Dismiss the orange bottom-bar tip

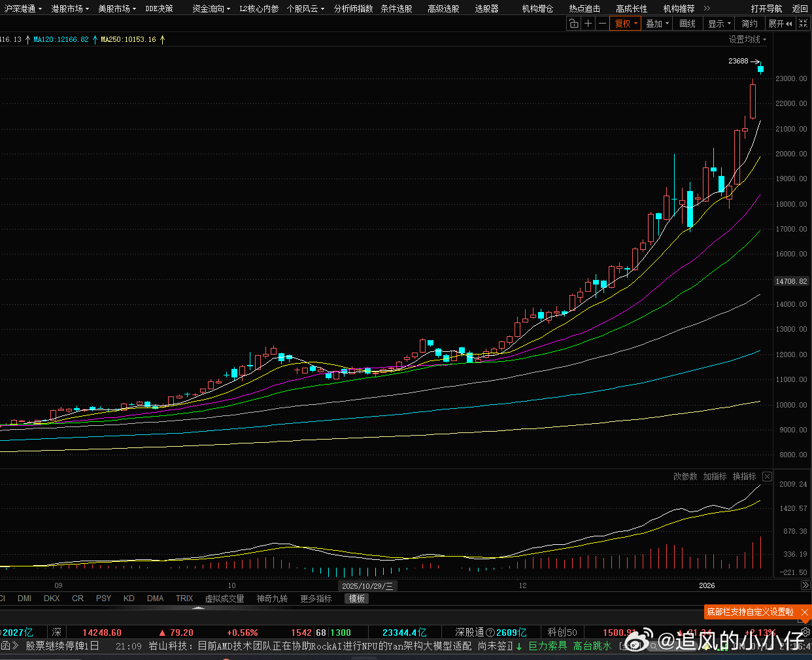coord(804,612)
